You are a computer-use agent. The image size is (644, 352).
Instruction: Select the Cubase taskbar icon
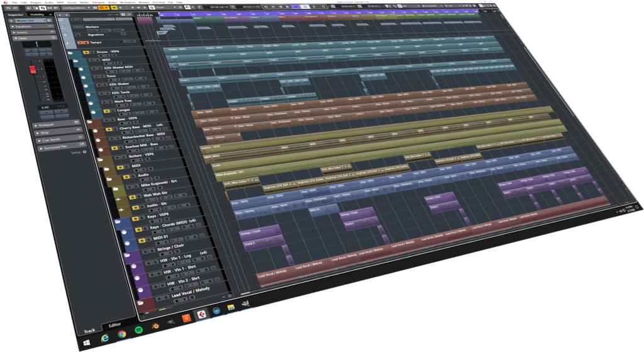click(x=201, y=315)
